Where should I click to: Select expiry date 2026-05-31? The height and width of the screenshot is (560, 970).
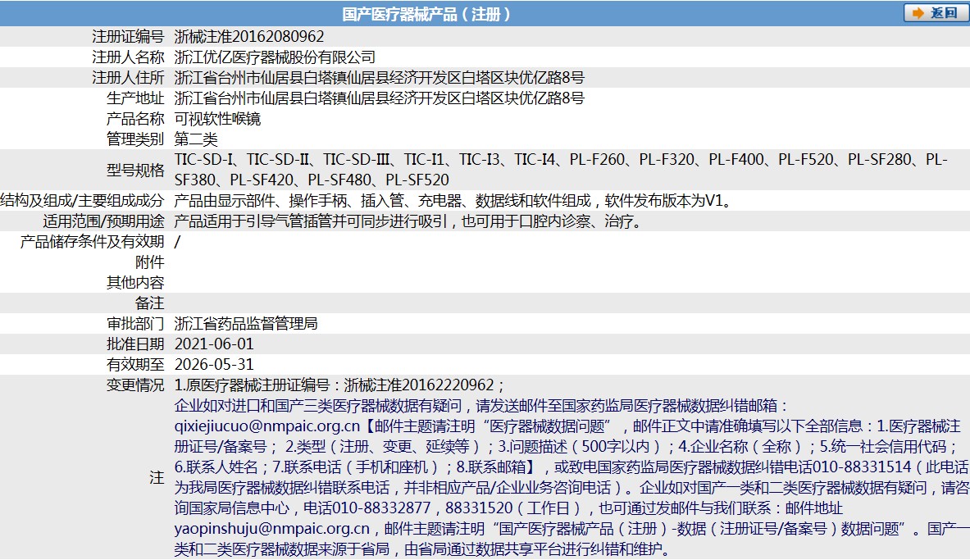pyautogui.click(x=214, y=364)
